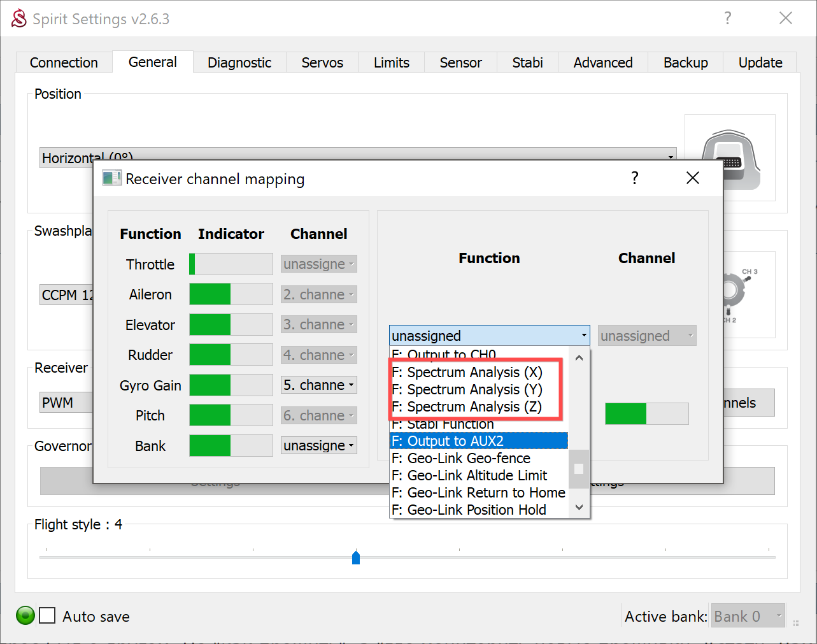The width and height of the screenshot is (817, 644).
Task: Open the Gyro Gain channel dropdown
Action: pos(319,385)
